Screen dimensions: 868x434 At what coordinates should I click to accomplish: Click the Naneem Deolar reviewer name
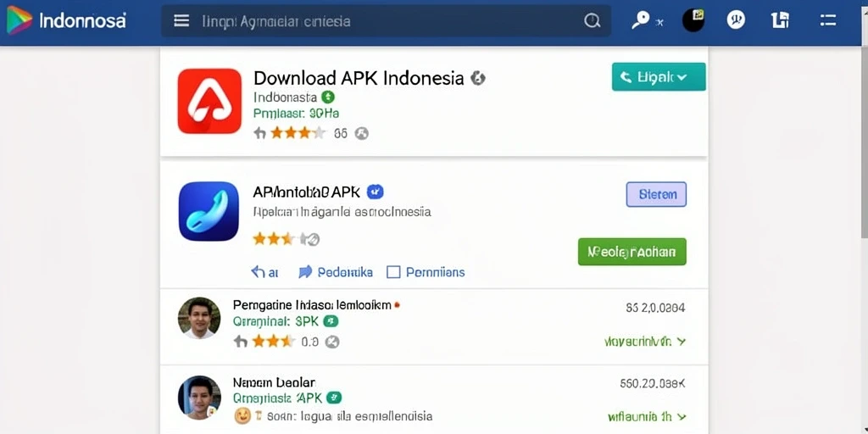coord(274,382)
